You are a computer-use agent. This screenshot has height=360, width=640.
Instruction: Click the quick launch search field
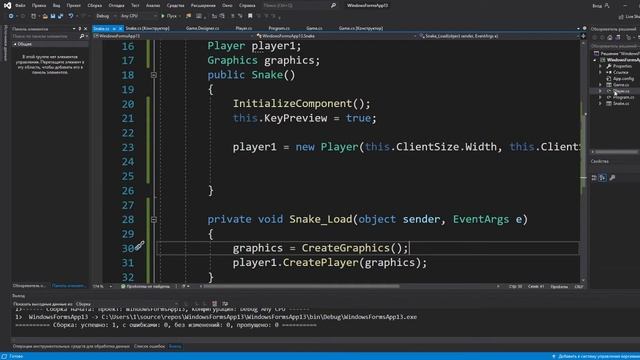coord(299,6)
